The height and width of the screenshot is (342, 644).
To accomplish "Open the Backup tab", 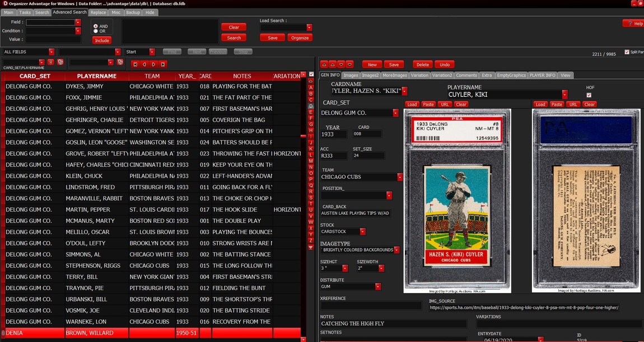I will tap(133, 12).
